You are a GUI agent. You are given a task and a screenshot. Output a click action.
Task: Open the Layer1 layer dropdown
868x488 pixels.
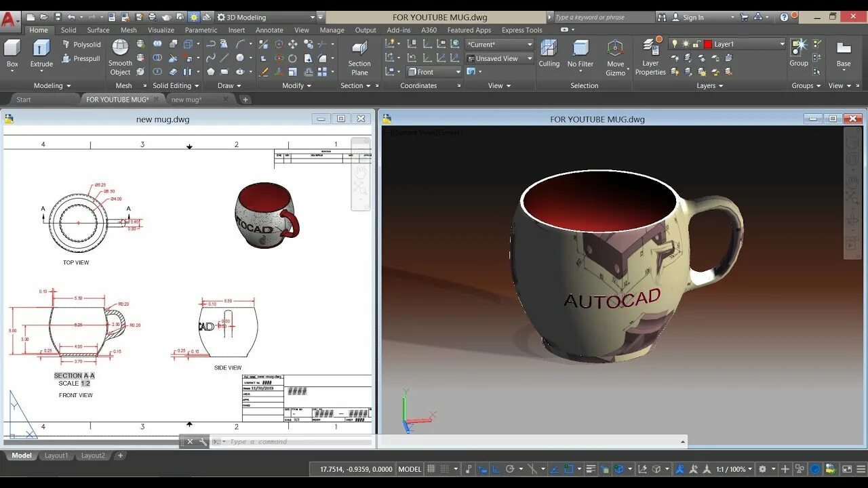727,44
